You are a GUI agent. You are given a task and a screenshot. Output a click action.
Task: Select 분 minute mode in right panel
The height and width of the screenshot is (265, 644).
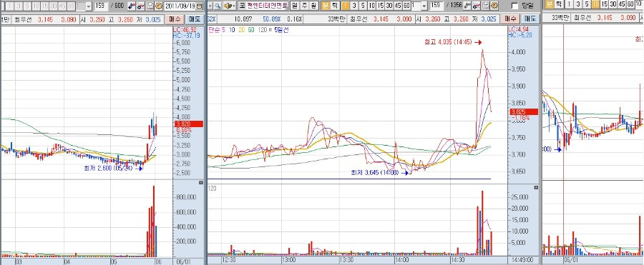(549, 4)
